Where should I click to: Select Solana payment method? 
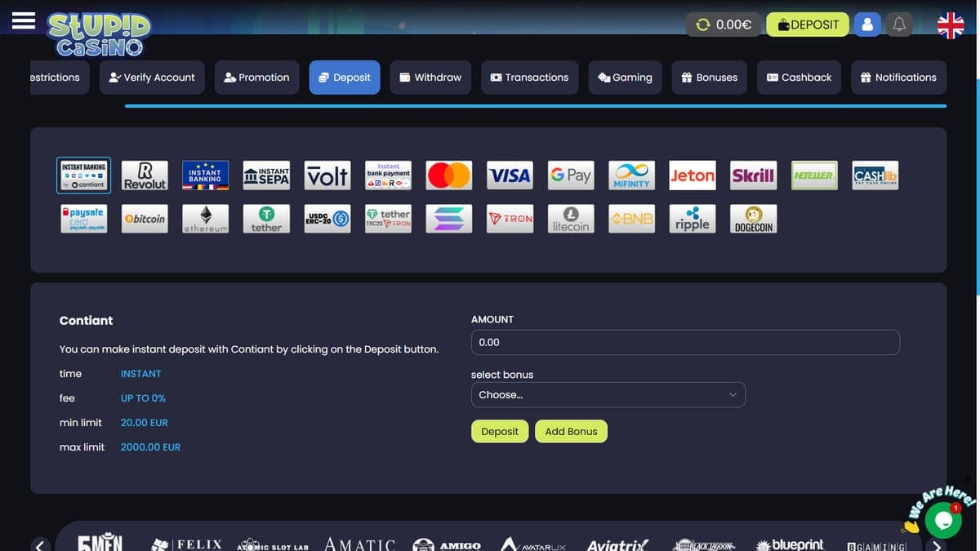click(449, 219)
